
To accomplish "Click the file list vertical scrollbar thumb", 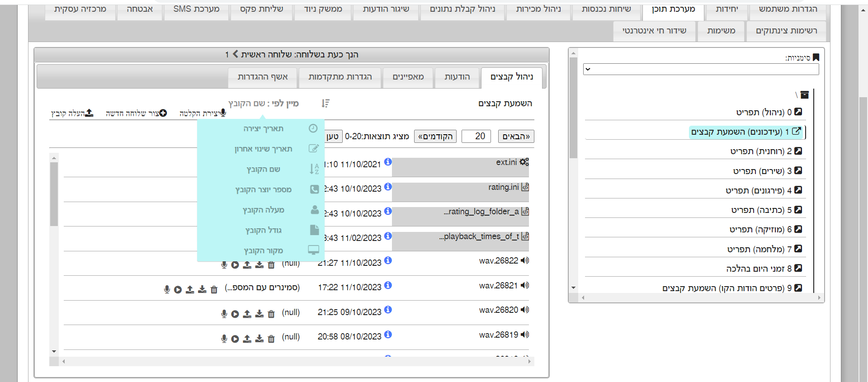I will pyautogui.click(x=54, y=194).
